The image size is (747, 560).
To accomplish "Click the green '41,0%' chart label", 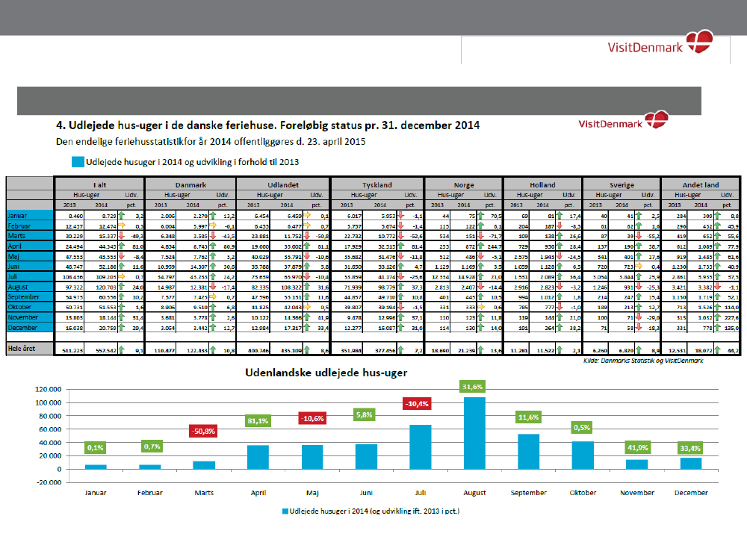I will point(637,447).
